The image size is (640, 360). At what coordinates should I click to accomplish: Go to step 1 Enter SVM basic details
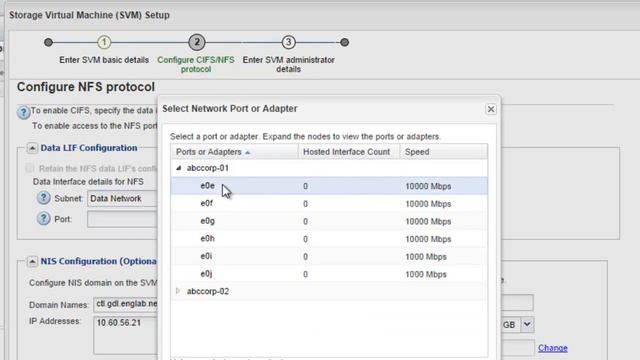(104, 42)
